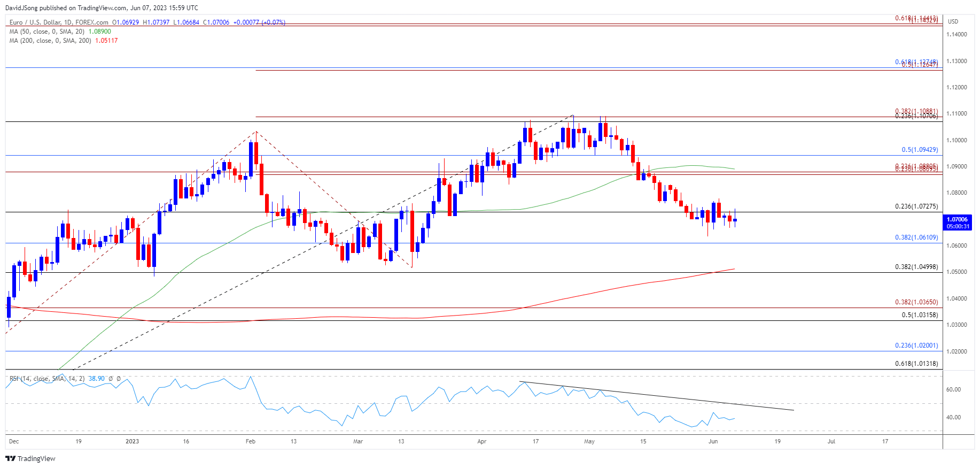Click the 1.12000 price axis label
The width and height of the screenshot is (980, 468).
click(x=956, y=87)
